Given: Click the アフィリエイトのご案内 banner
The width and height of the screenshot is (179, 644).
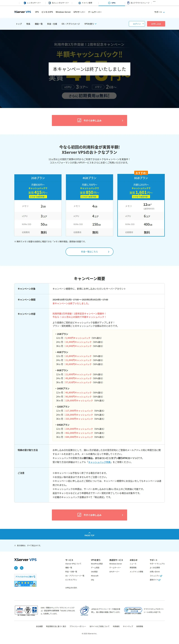Looking at the screenshot, I should click(x=26, y=577).
